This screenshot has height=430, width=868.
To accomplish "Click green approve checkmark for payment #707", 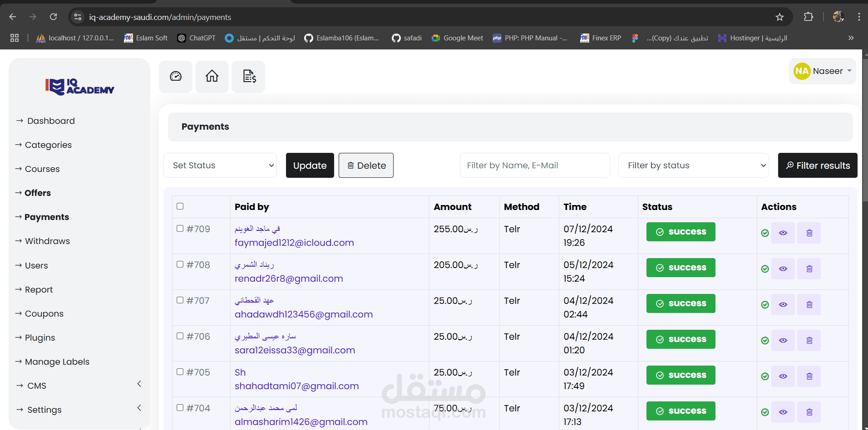I will (x=765, y=305).
